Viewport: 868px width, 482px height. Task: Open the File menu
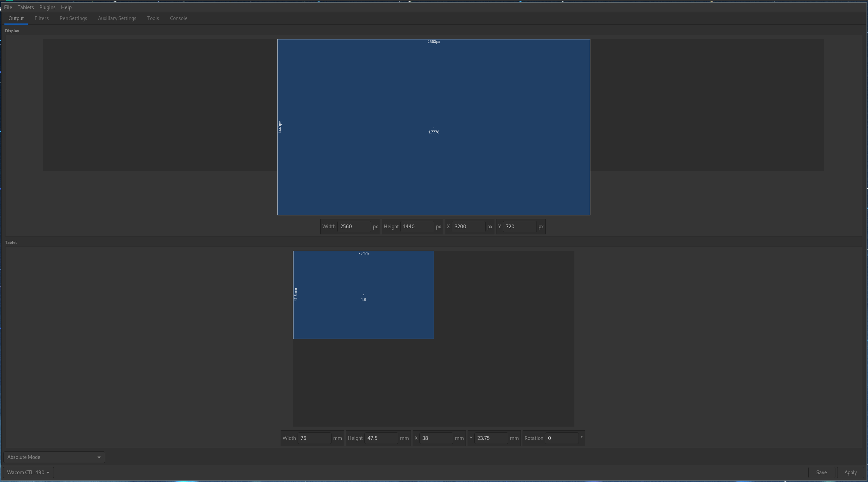8,7
